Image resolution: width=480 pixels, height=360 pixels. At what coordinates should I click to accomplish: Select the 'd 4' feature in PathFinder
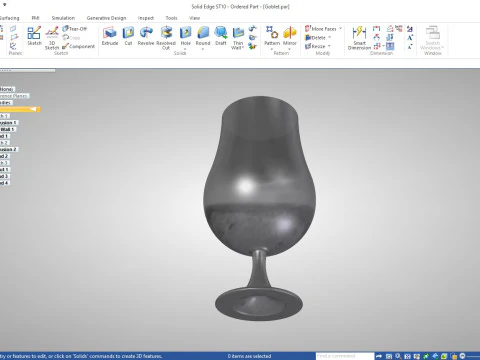(x=4, y=183)
